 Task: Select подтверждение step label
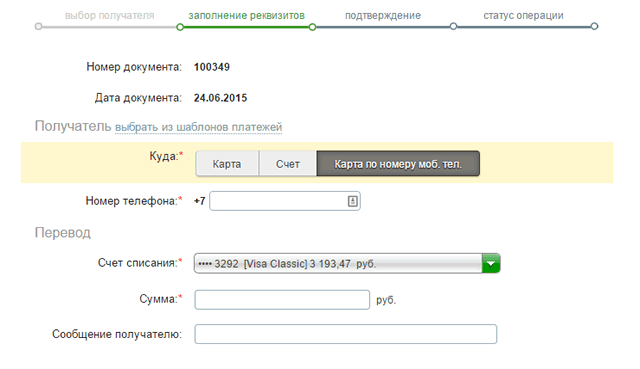pos(383,16)
